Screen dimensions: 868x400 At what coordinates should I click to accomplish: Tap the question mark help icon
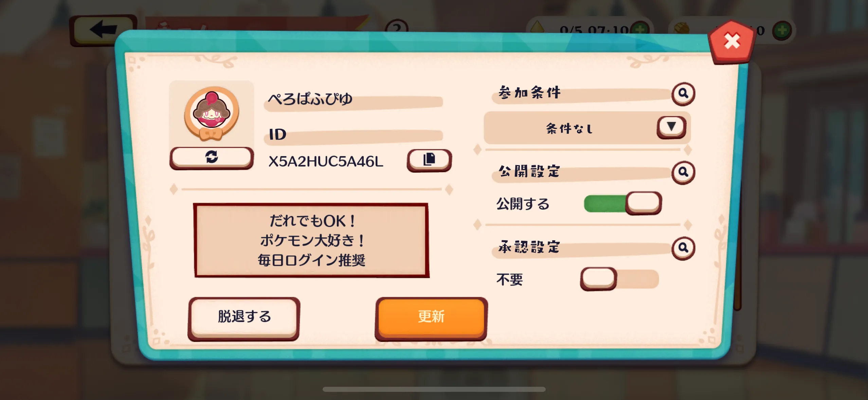pos(397,27)
